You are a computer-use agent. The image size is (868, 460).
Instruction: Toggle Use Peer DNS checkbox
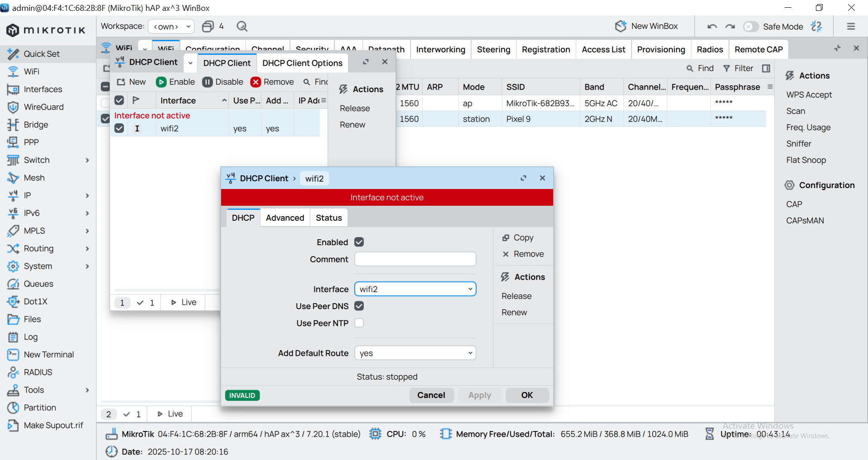[359, 306]
